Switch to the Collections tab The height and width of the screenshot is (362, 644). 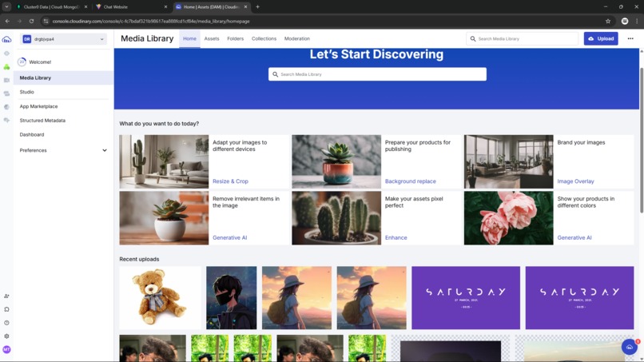pyautogui.click(x=264, y=38)
